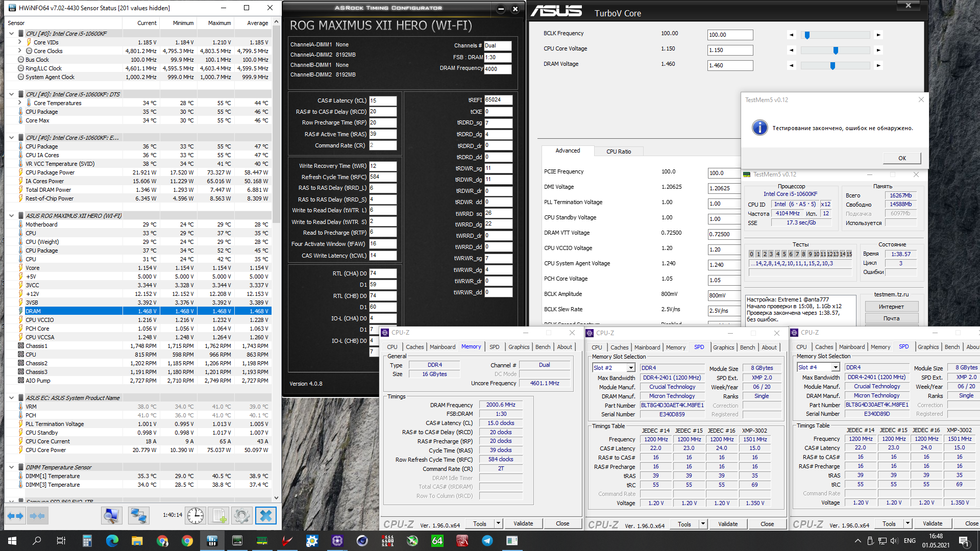Click CPU Core Voltage slider in TurboV
The width and height of the screenshot is (980, 551).
835,51
